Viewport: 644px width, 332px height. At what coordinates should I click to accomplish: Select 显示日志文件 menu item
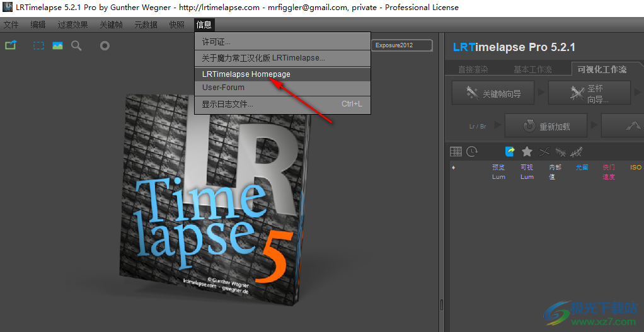pyautogui.click(x=228, y=104)
